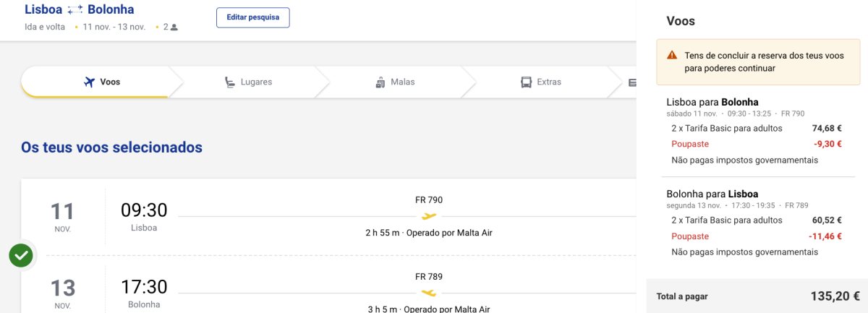Click the partially hidden last step icon
This screenshot has width=868, height=313.
[x=631, y=82]
